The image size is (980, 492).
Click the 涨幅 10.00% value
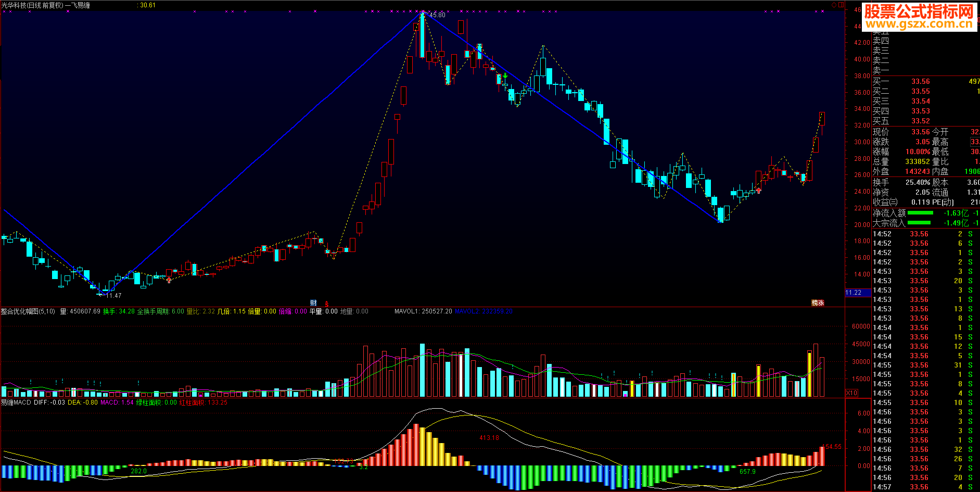[x=918, y=152]
